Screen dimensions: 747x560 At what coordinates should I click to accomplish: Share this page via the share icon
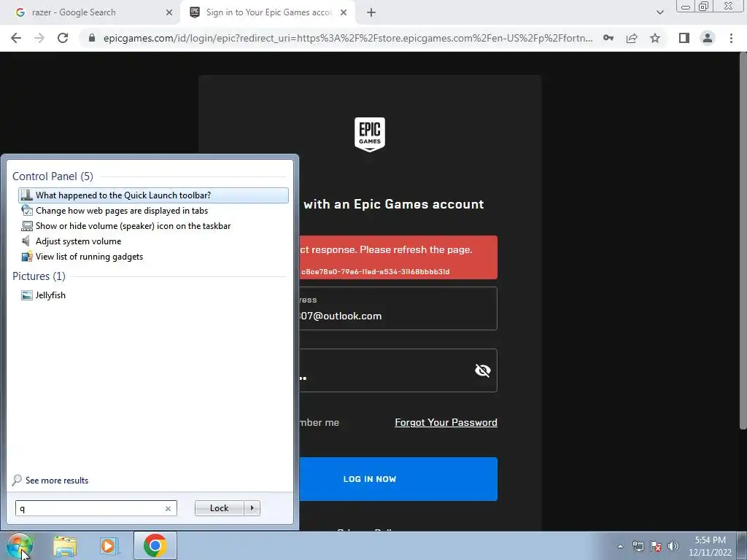(x=632, y=38)
